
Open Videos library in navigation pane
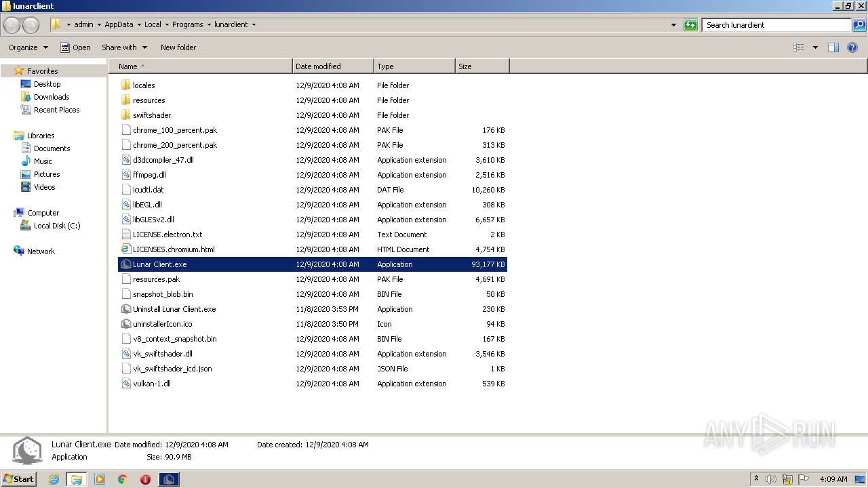44,187
